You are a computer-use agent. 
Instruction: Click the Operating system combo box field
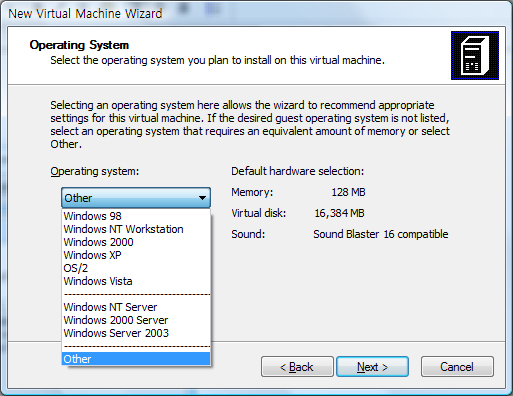click(136, 198)
